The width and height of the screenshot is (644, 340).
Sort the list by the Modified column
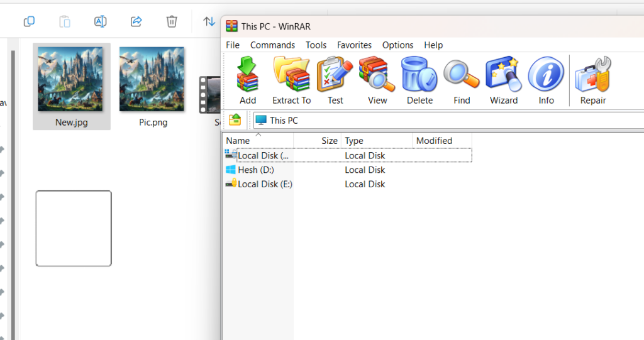442,140
